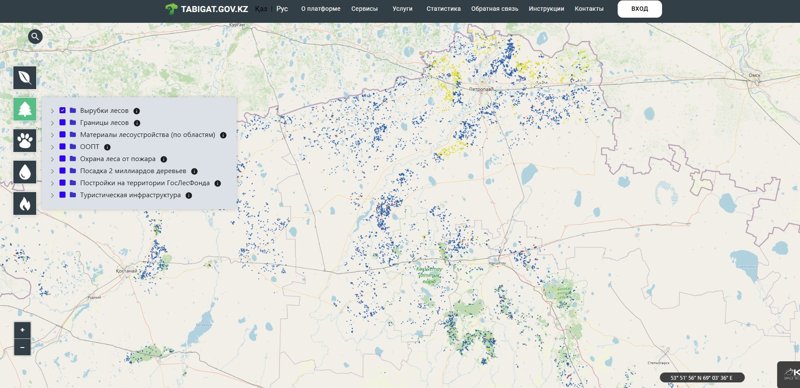This screenshot has width=800, height=388.
Task: Select the leaf flora category icon
Action: click(24, 78)
